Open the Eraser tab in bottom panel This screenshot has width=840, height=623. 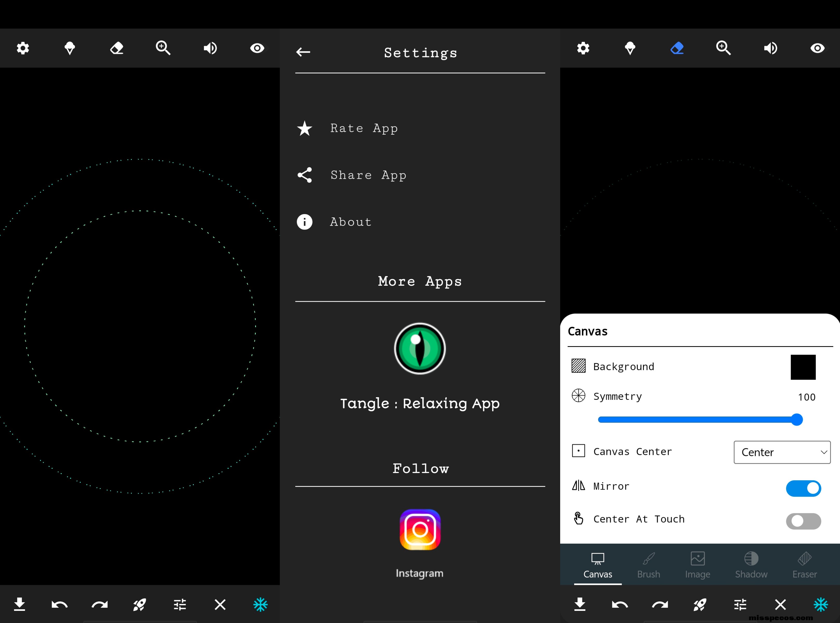pyautogui.click(x=804, y=565)
